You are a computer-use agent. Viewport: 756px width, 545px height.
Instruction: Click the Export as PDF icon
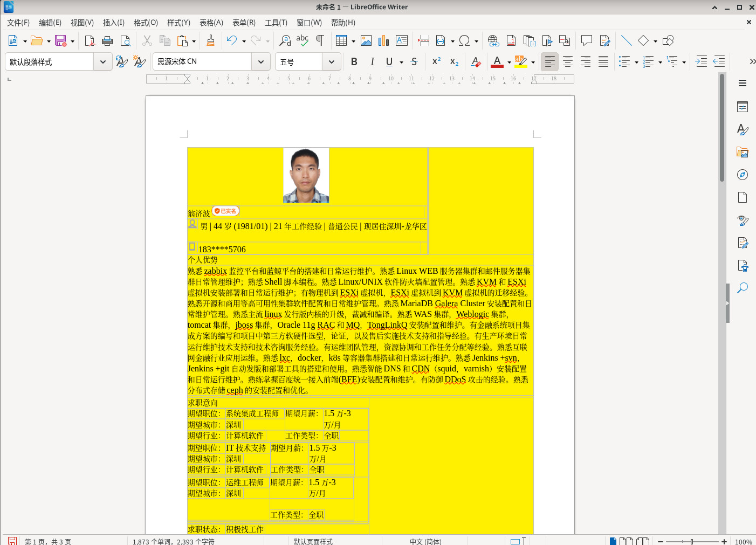(x=90, y=41)
